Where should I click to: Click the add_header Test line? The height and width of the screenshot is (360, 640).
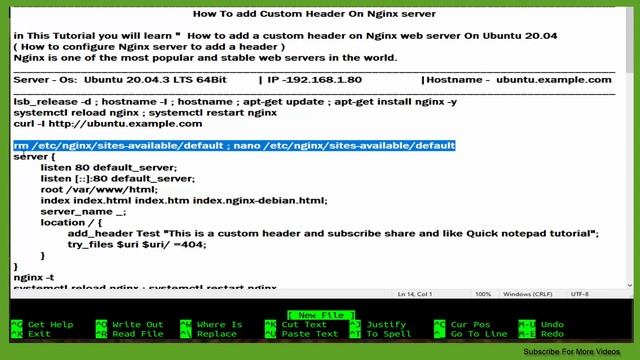[x=333, y=234]
